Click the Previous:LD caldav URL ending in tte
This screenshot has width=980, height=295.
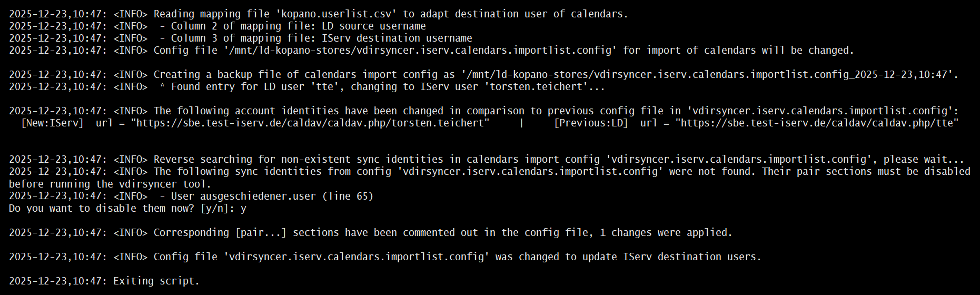click(817, 123)
